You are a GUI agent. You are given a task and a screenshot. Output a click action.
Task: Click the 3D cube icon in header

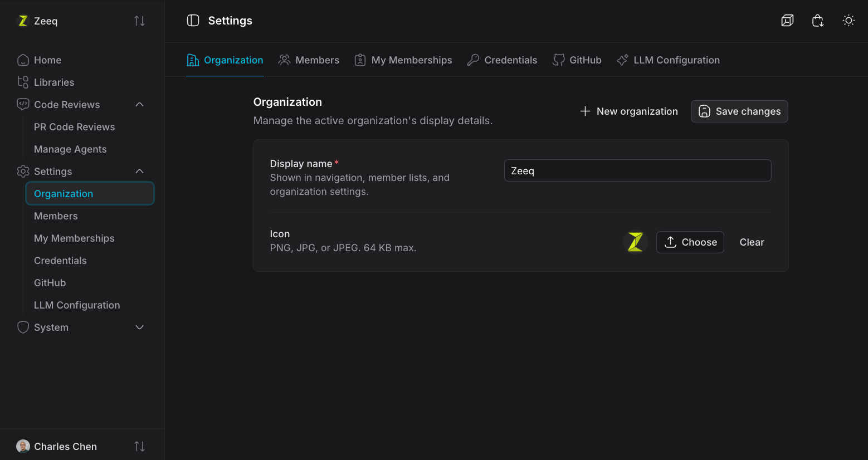(x=787, y=21)
